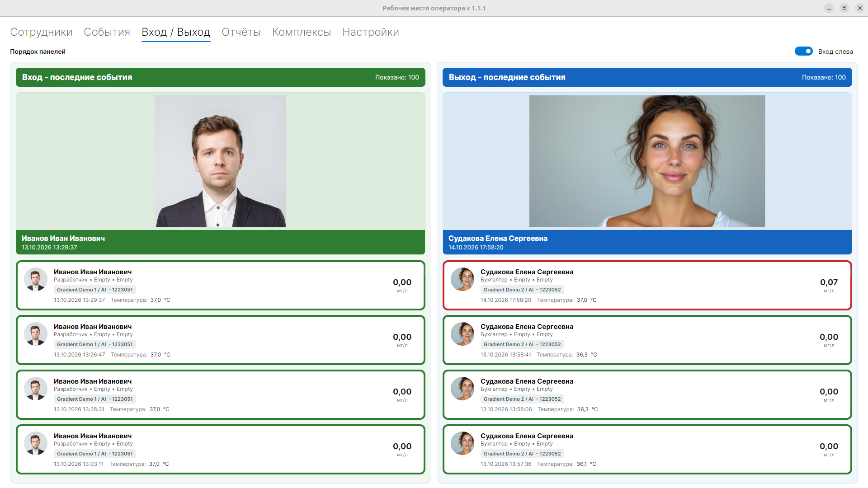The height and width of the screenshot is (488, 868).
Task: Click the large photo of Судакова Елена Сергеевна
Action: (x=647, y=161)
